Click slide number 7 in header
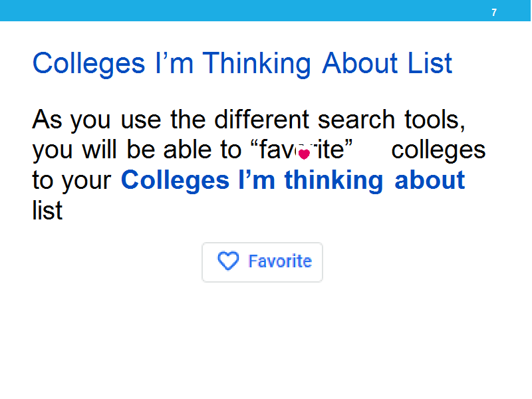This screenshot has height=399, width=532. point(494,13)
